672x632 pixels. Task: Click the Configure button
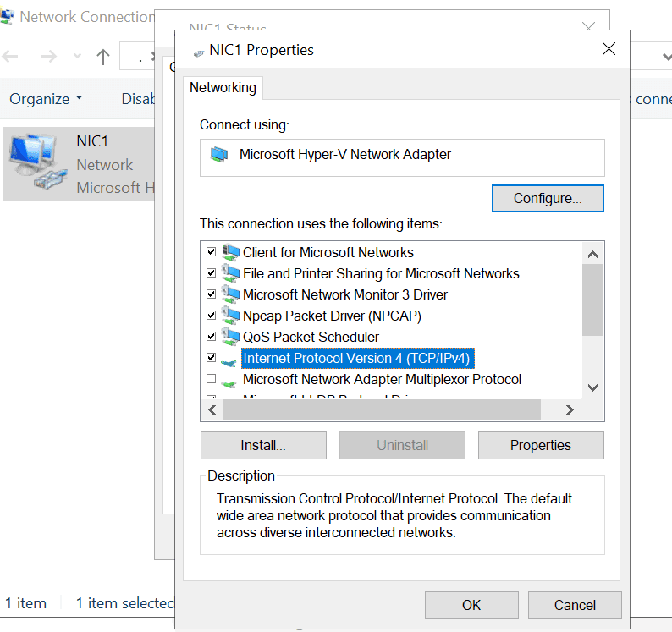(x=548, y=198)
